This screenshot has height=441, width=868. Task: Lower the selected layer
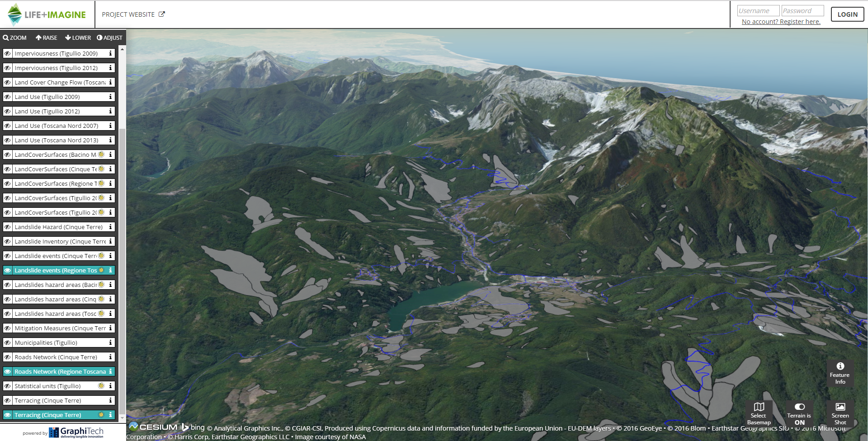click(x=78, y=38)
